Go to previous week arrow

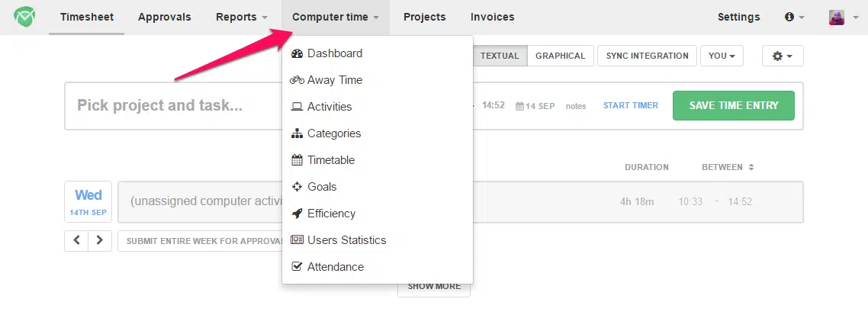[x=76, y=241]
